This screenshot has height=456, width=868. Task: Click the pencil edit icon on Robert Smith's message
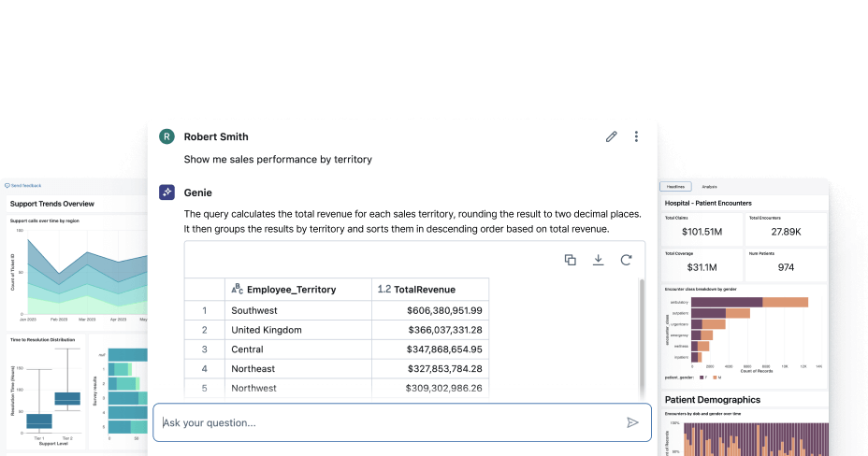(x=612, y=136)
